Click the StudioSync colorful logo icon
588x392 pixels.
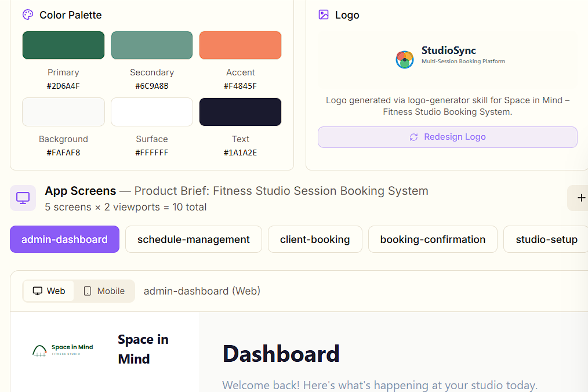pos(405,59)
